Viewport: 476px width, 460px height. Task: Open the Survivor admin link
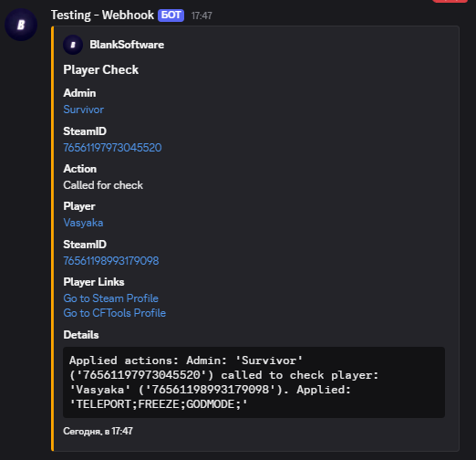[x=84, y=110]
